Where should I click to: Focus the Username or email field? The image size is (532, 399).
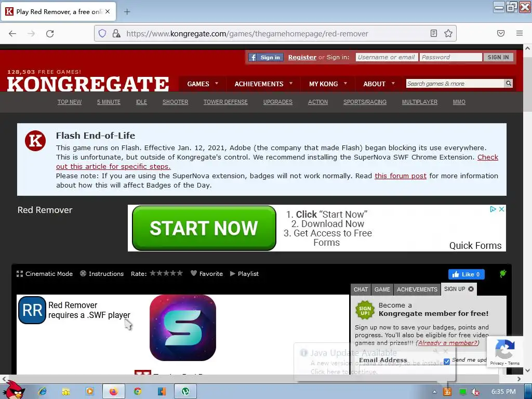point(386,57)
